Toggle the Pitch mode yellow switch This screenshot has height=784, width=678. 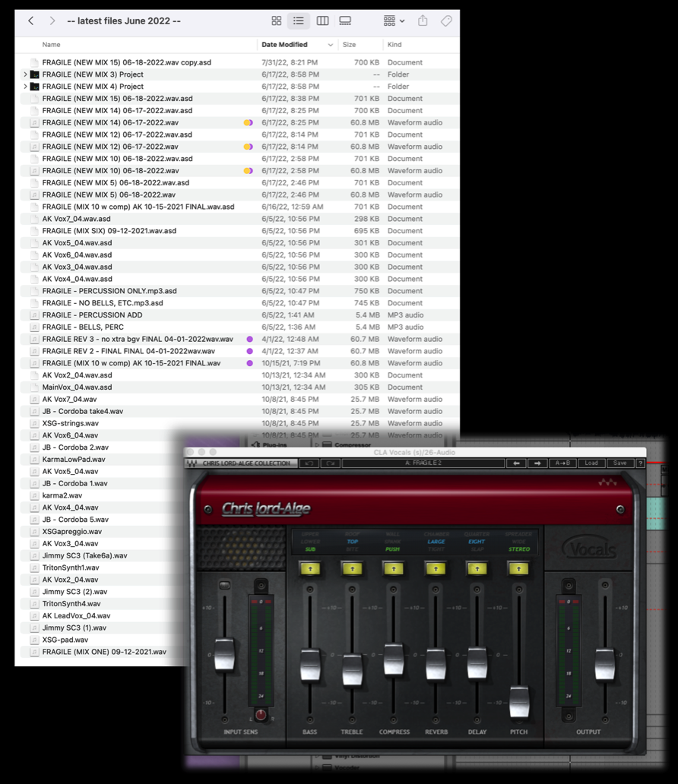(x=519, y=568)
